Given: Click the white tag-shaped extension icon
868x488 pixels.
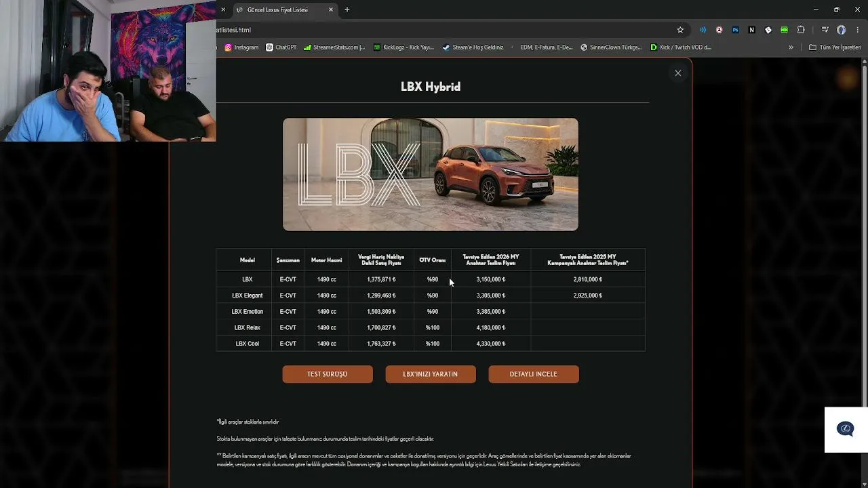Looking at the screenshot, I should tap(768, 30).
